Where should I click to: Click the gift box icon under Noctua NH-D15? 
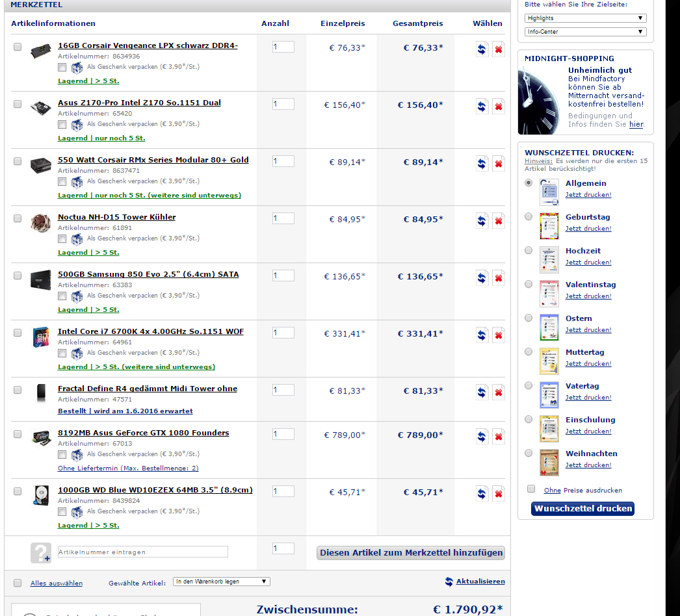pos(77,239)
